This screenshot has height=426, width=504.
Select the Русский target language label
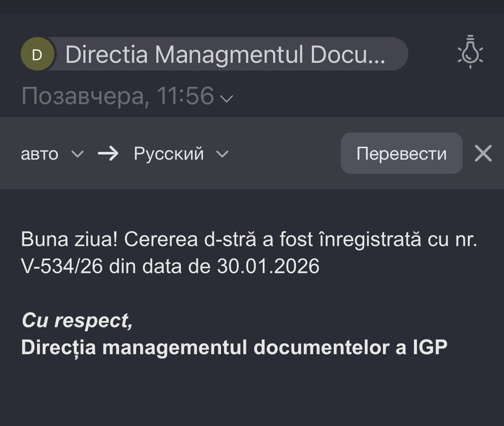click(x=168, y=154)
